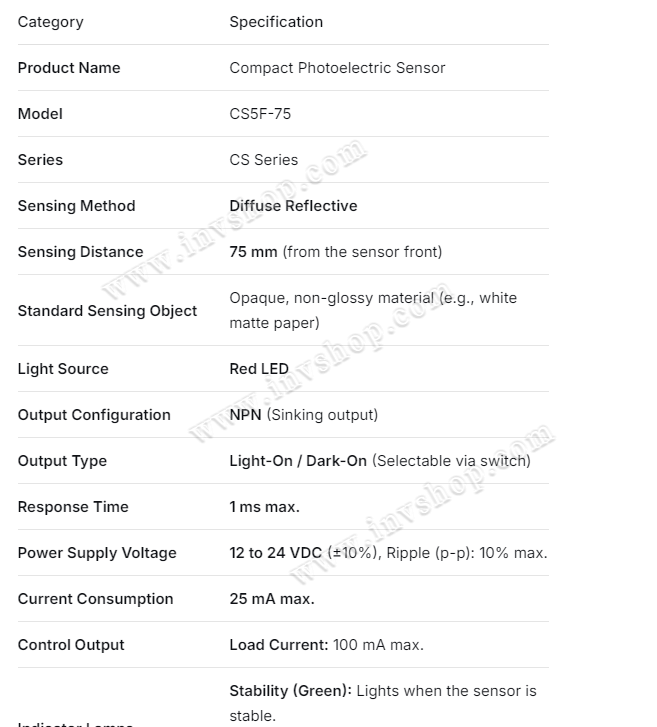This screenshot has width=657, height=727.
Task: Click the Category column header
Action: tap(51, 22)
